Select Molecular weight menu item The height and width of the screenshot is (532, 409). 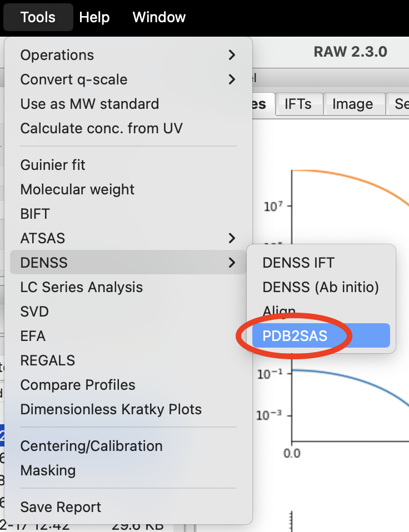(128, 189)
